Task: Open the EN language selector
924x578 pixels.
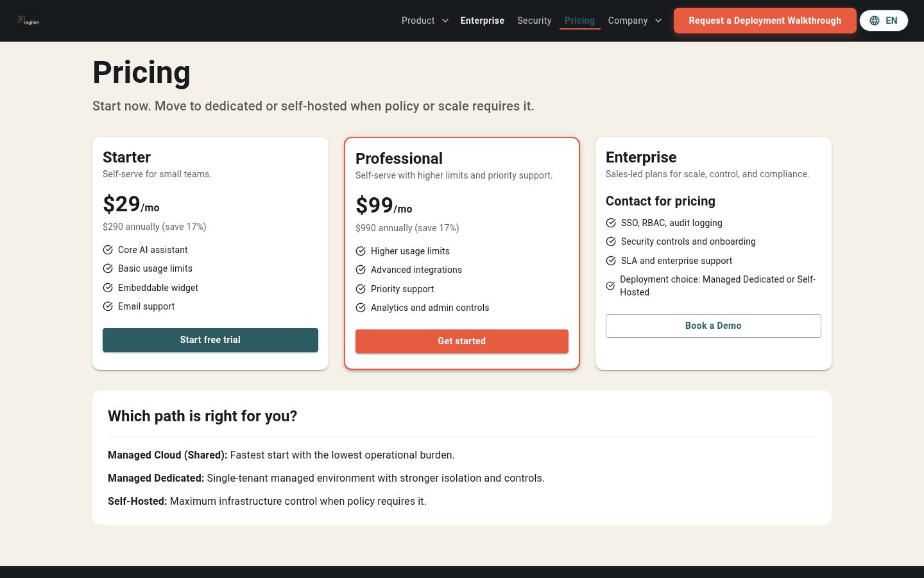Action: click(884, 21)
